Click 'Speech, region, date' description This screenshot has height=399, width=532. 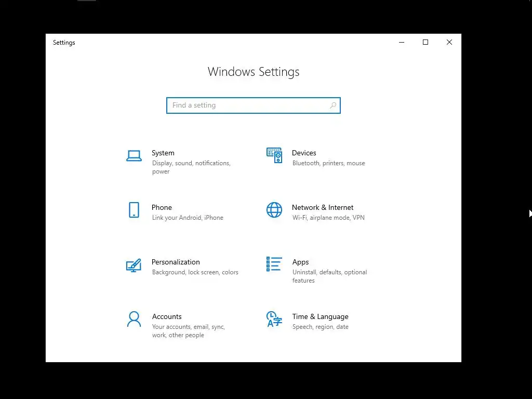pos(320,327)
